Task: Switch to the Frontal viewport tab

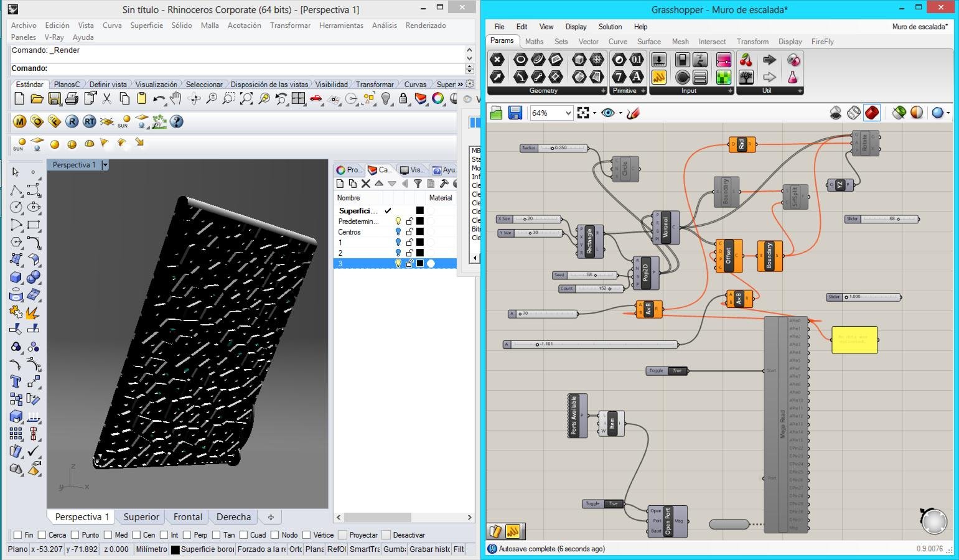Action: 187,517
